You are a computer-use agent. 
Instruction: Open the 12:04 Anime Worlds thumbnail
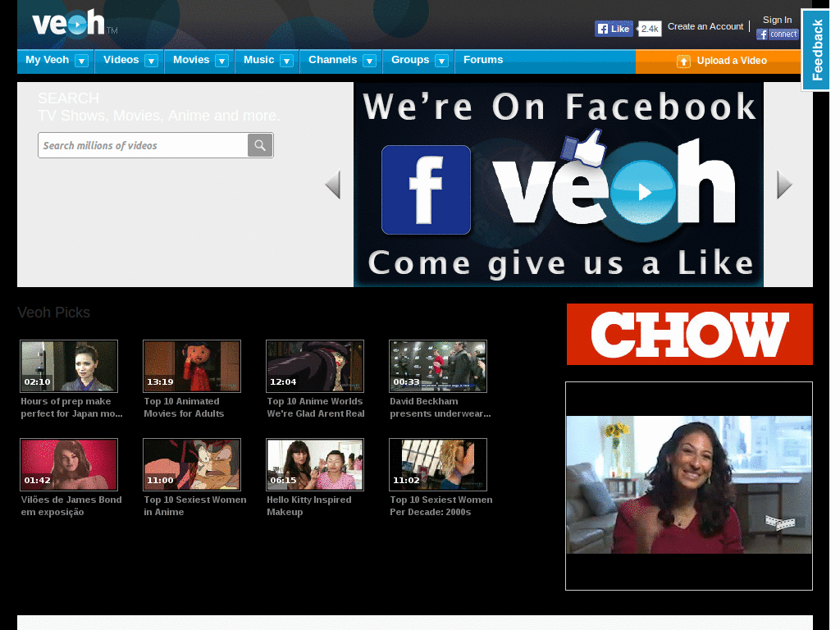coord(315,366)
